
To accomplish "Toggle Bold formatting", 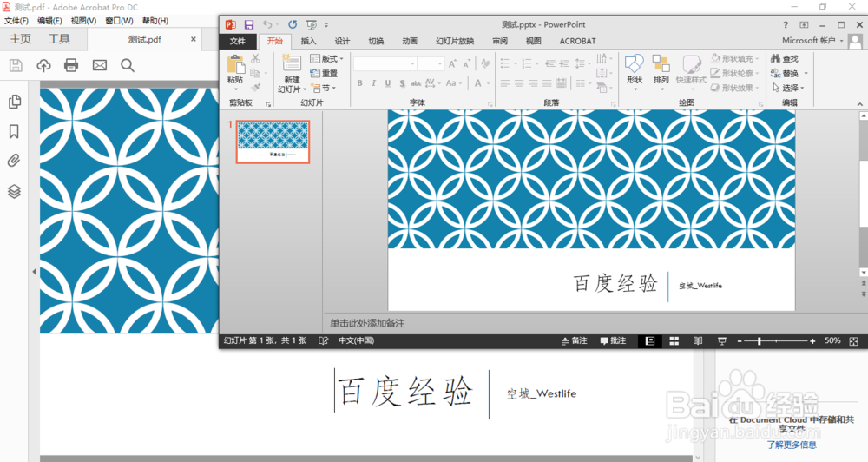I will [x=360, y=83].
